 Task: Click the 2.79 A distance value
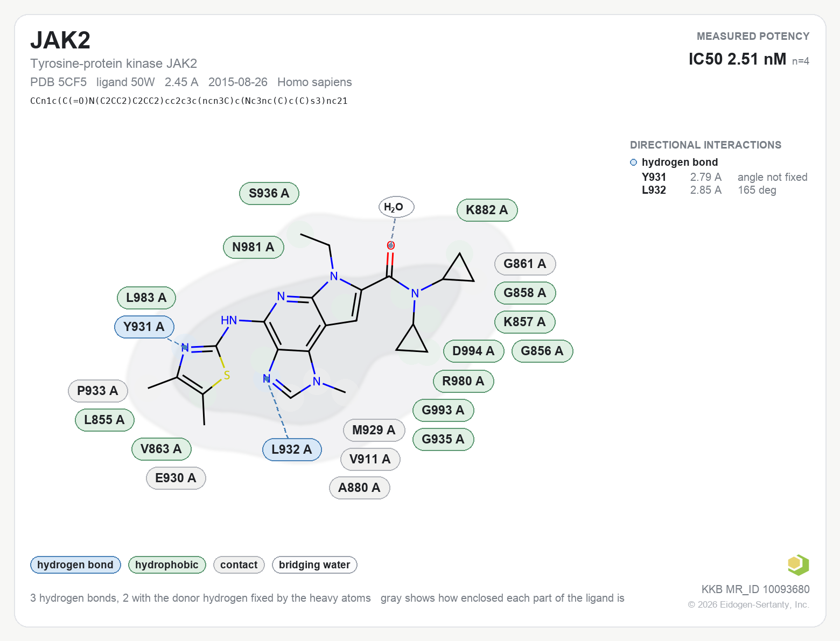click(706, 177)
